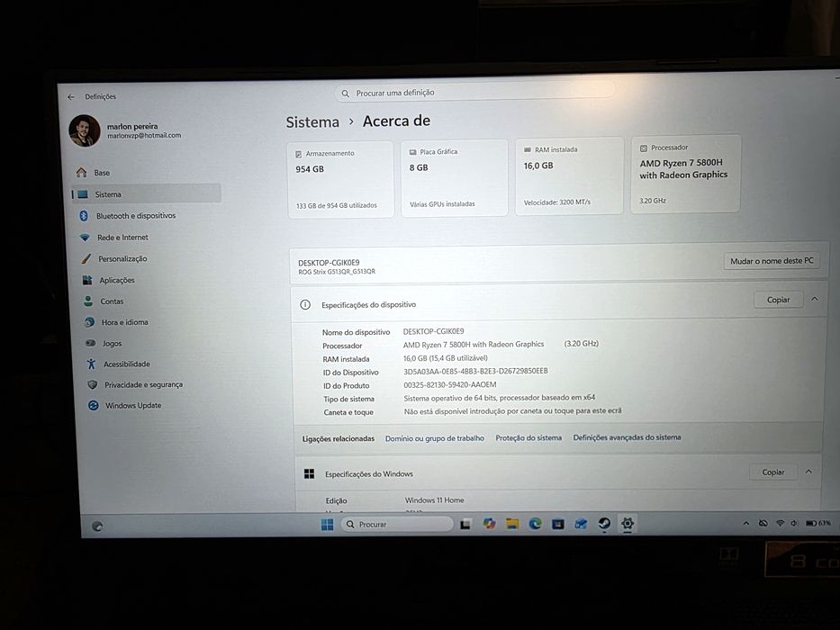Image resolution: width=840 pixels, height=630 pixels.
Task: Open Microsoft Store from the taskbar
Action: pyautogui.click(x=557, y=524)
